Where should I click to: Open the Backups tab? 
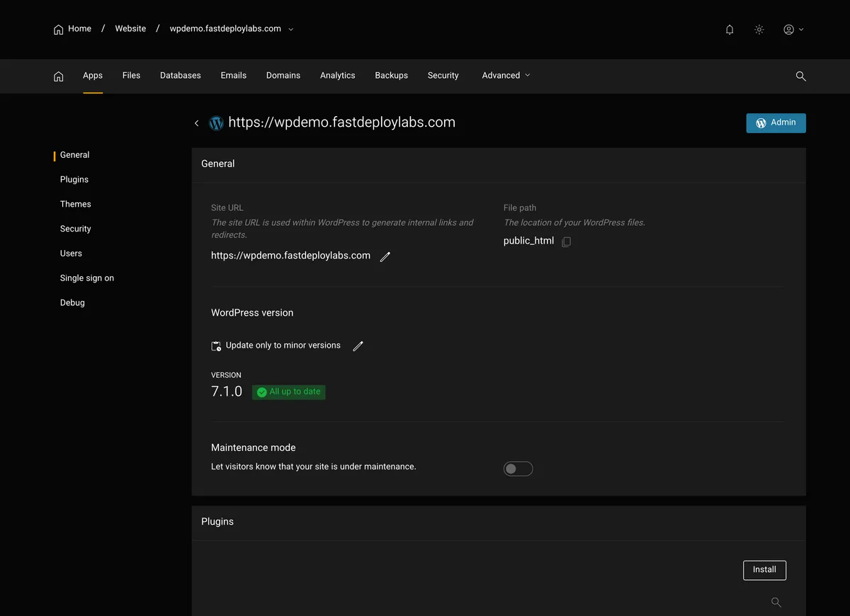(x=391, y=75)
